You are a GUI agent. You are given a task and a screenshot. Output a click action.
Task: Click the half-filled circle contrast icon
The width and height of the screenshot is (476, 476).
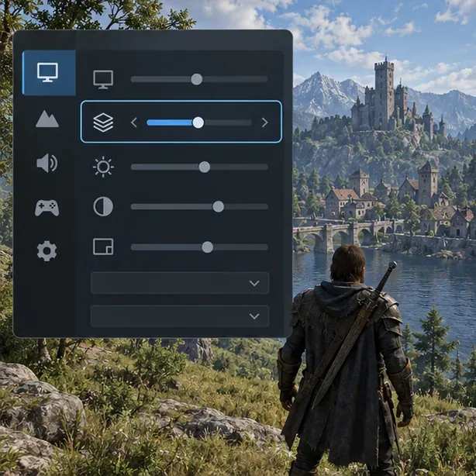pos(103,207)
